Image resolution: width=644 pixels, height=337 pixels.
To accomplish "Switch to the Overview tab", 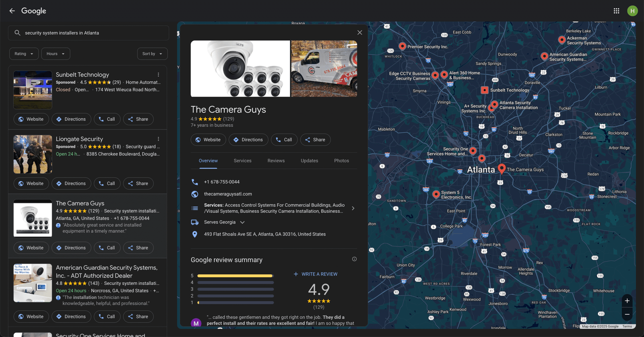I will click(x=208, y=161).
